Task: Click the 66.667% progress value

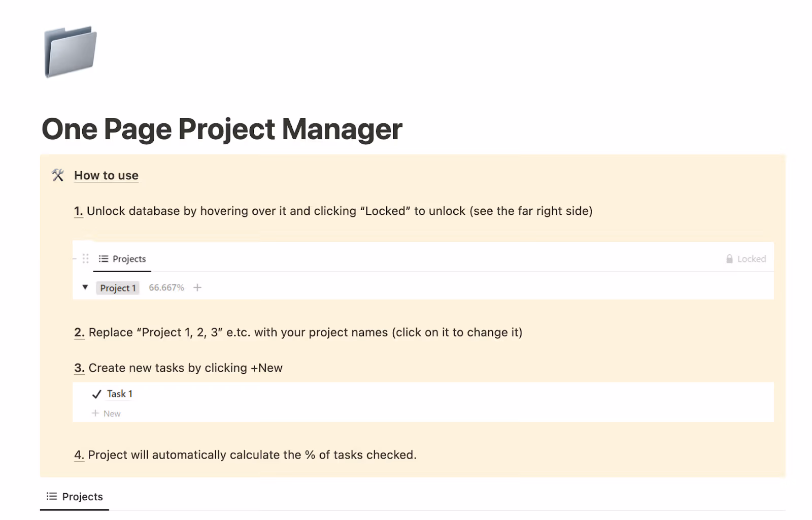Action: [x=166, y=287]
